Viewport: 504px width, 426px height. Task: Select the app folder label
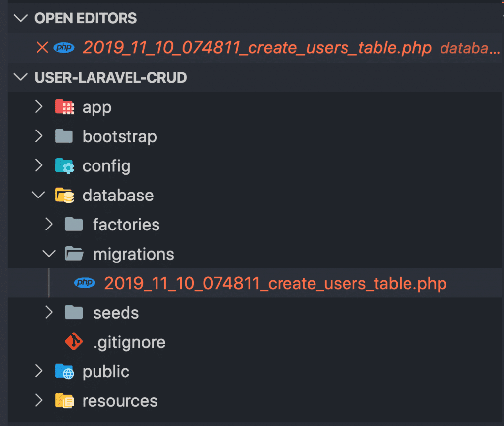(x=97, y=108)
